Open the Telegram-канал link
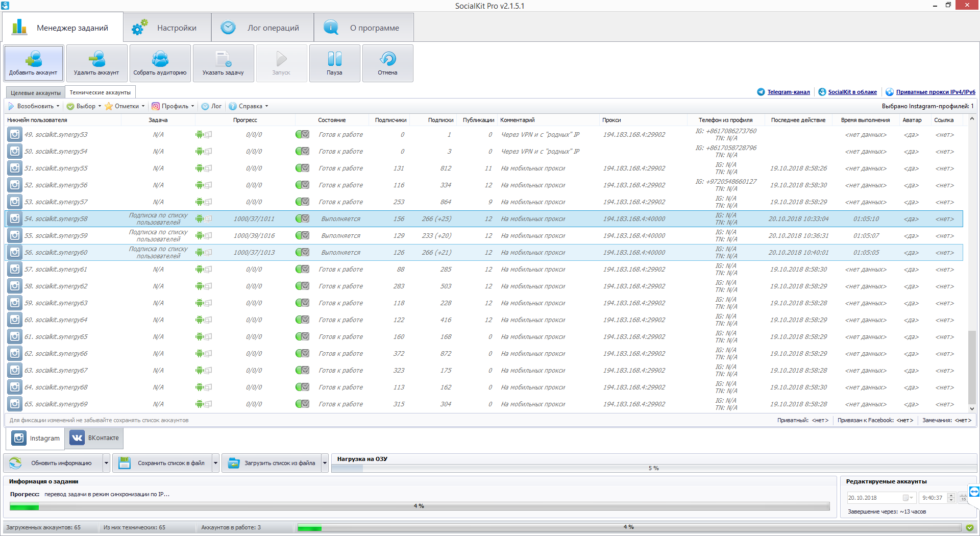 coord(788,92)
